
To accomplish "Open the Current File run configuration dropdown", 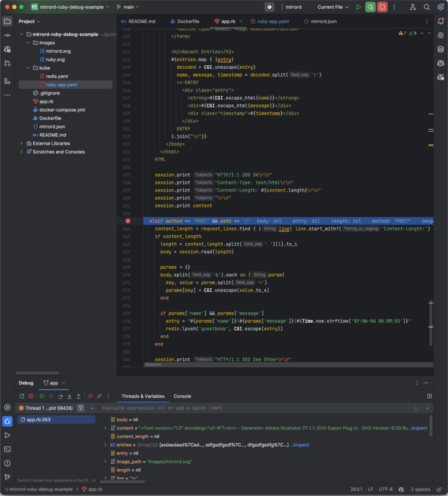I will [x=333, y=7].
